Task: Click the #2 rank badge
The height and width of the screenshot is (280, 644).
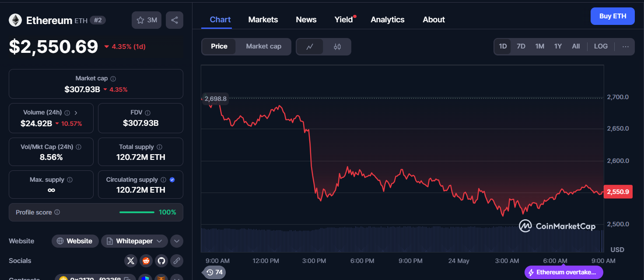Action: [98, 20]
